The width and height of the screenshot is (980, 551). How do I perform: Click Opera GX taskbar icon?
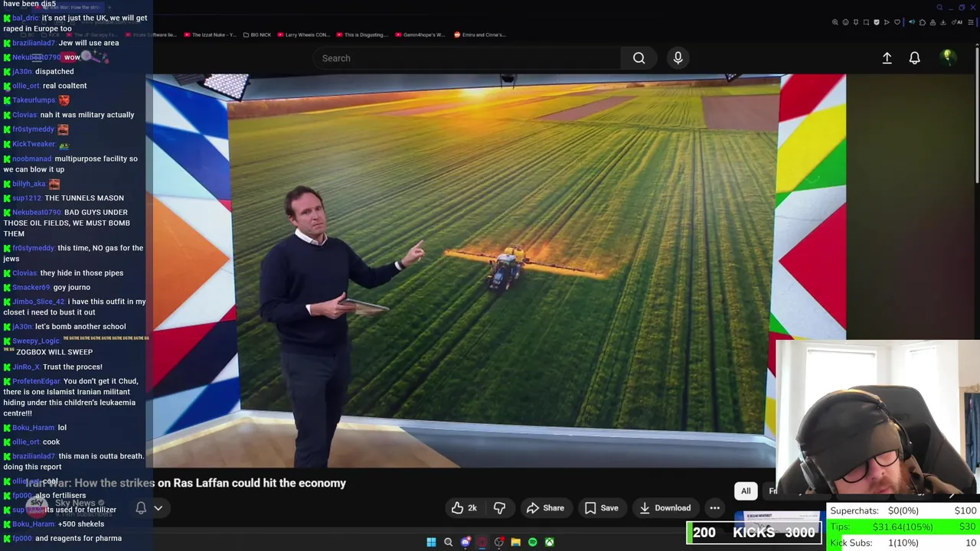click(x=482, y=542)
